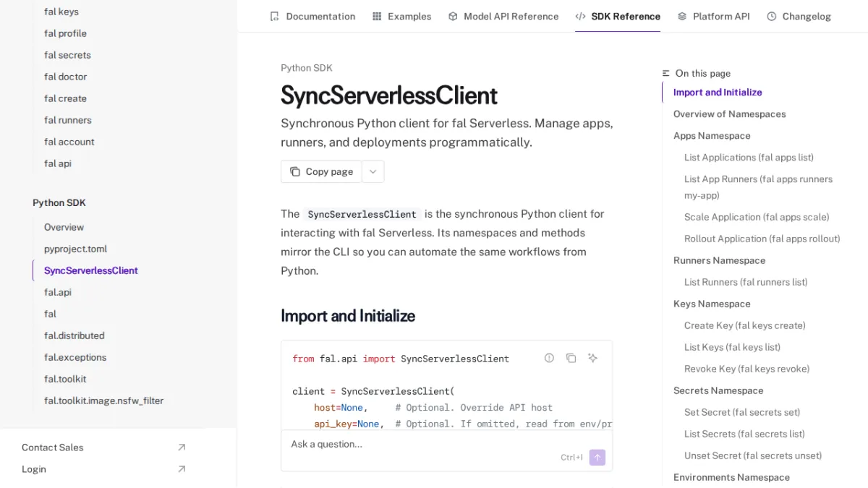
Task: Go to the Platform API tab
Action: click(713, 16)
